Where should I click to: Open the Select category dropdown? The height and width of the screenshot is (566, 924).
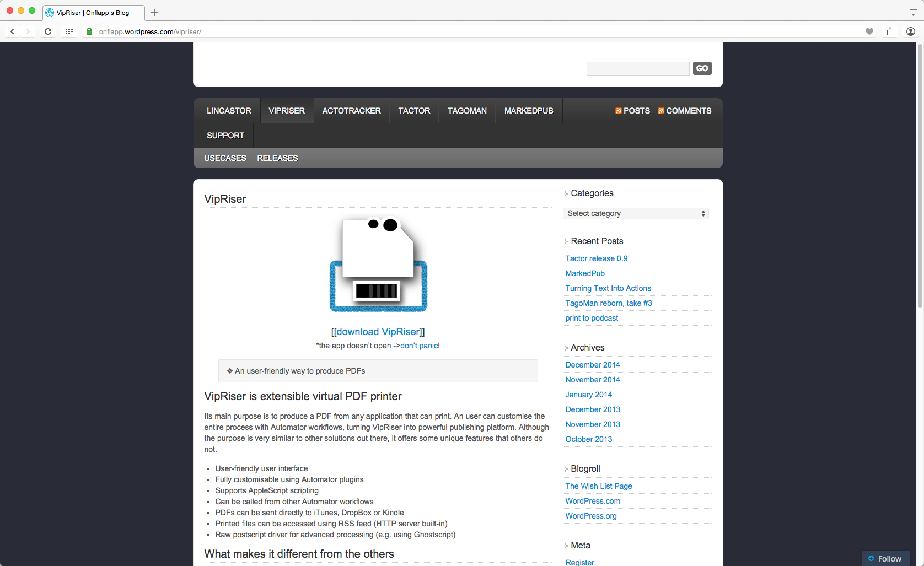(x=636, y=213)
